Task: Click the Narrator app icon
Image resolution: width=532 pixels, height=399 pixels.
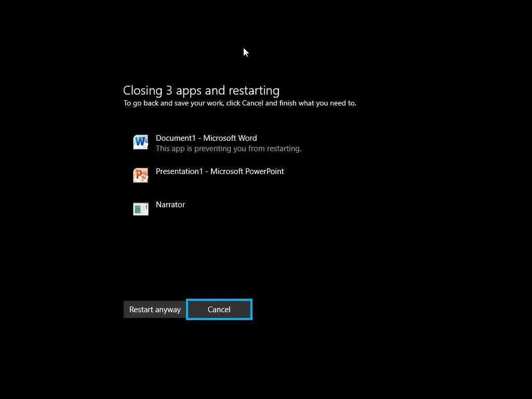Action: 140,209
